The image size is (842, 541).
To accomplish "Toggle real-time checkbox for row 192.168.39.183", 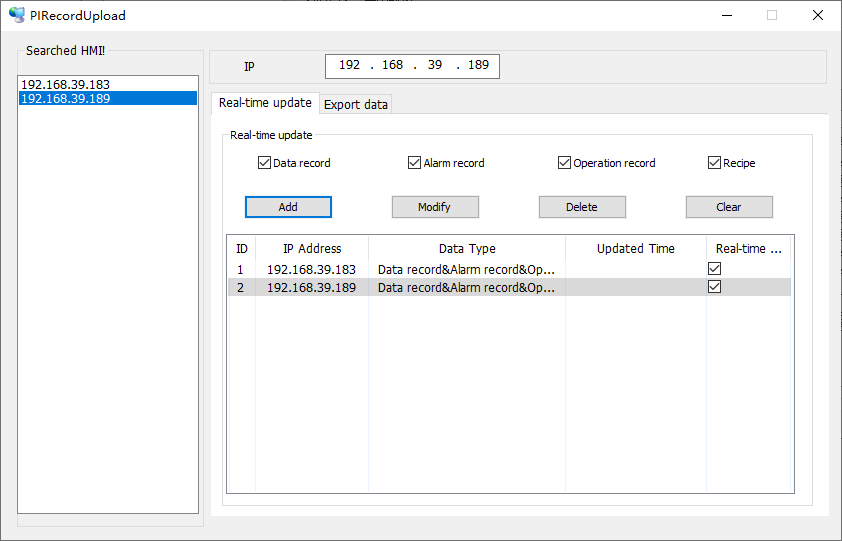I will pos(714,269).
